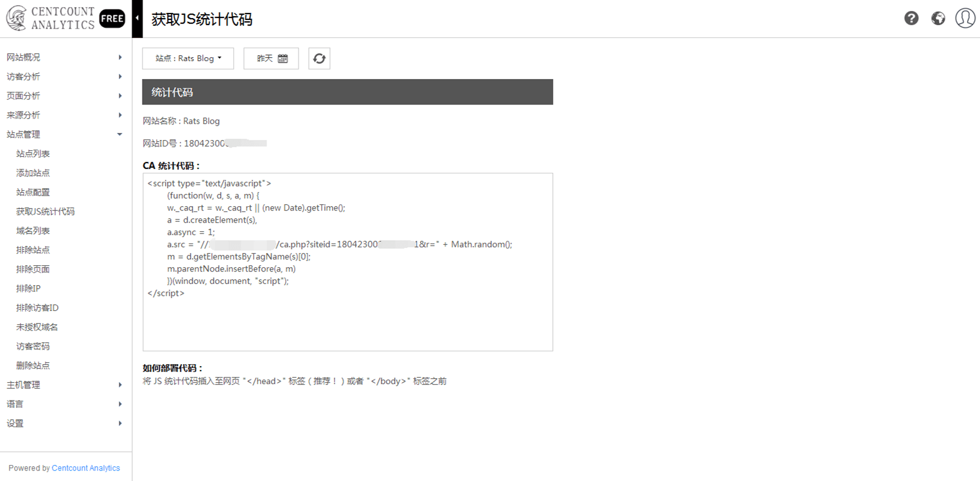Image resolution: width=980 pixels, height=481 pixels.
Task: Open 访客密码 page
Action: pyautogui.click(x=33, y=346)
